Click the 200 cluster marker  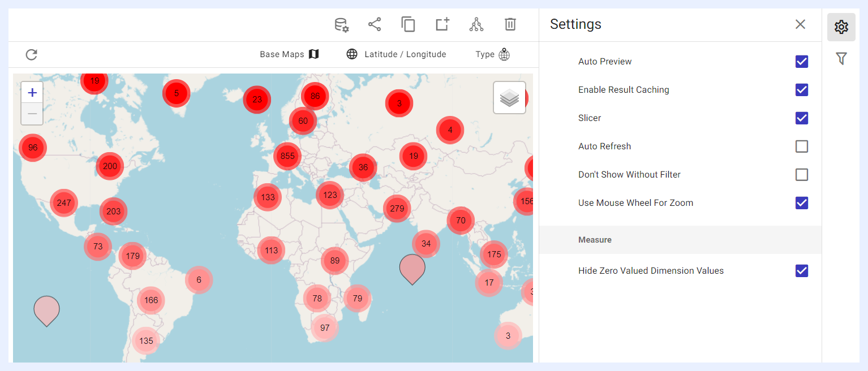(110, 166)
